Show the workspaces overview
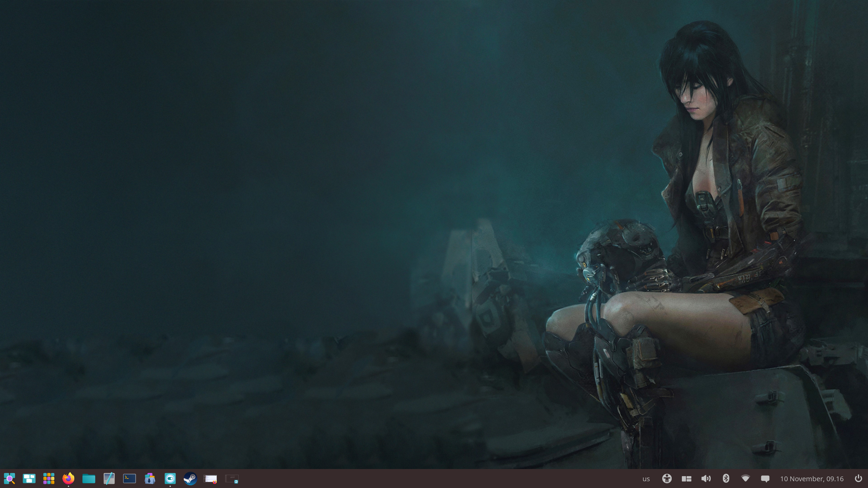Screen dimensions: 868x488 point(29,479)
